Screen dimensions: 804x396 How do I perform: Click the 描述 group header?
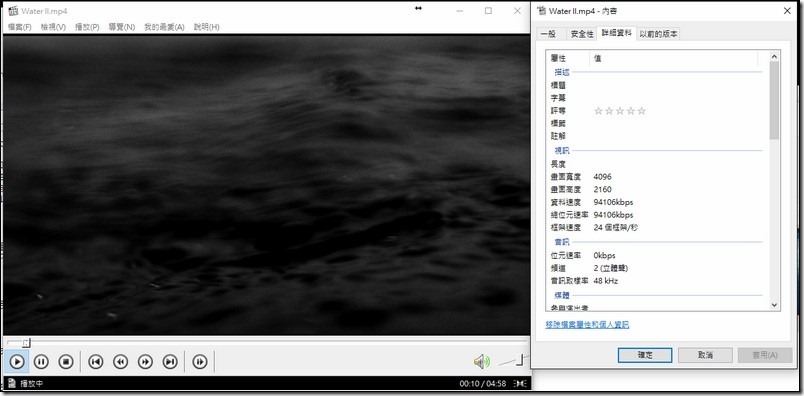[561, 72]
